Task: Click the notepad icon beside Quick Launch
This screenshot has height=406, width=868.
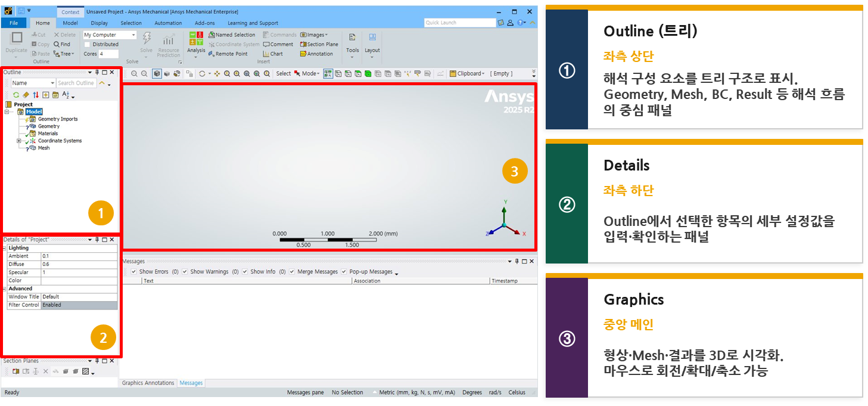Action: pyautogui.click(x=500, y=23)
